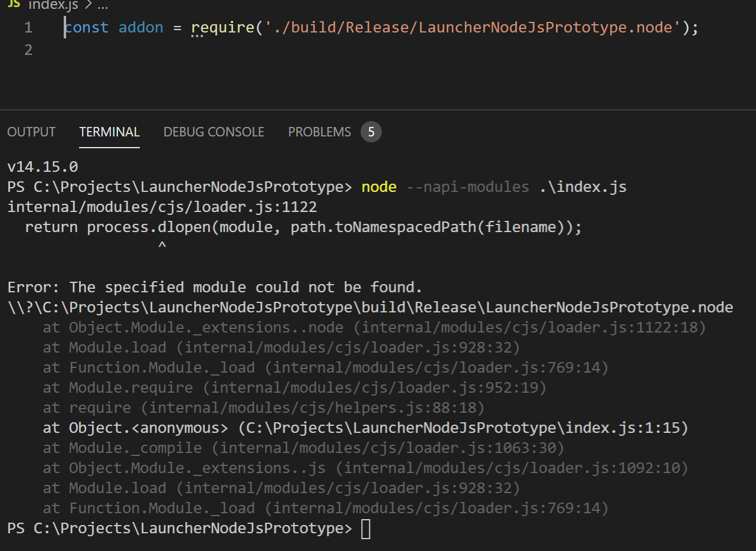
Task: Open the PROBLEMS tab
Action: pos(319,132)
